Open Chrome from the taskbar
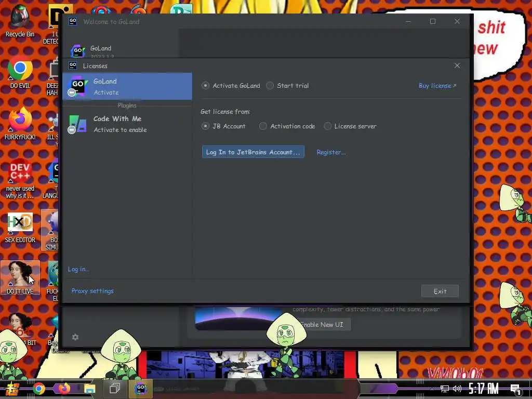The width and height of the screenshot is (532, 399). pos(38,389)
